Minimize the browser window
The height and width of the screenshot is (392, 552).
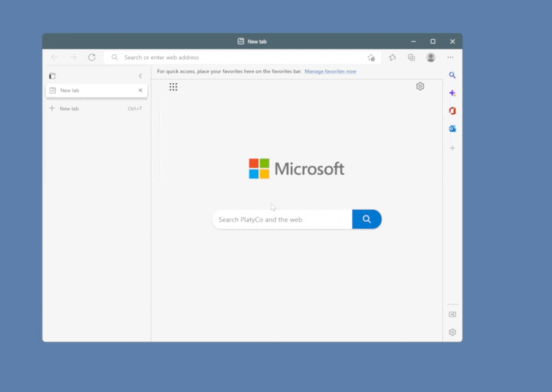[x=413, y=41]
